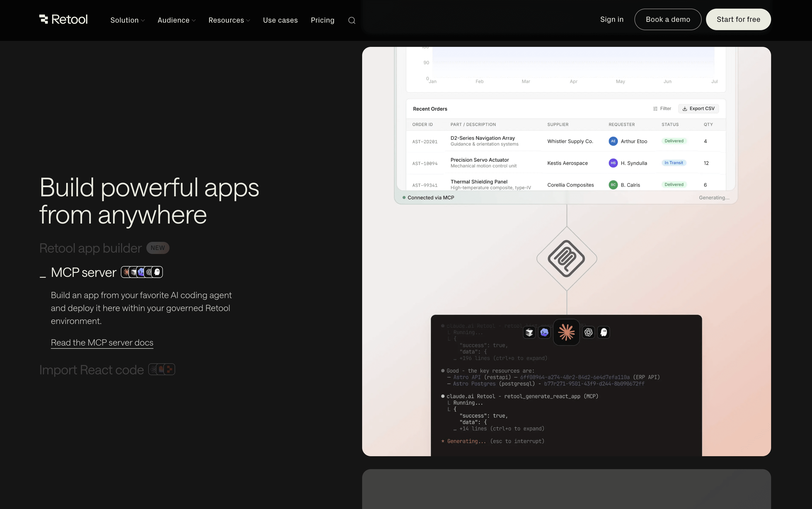This screenshot has height=509, width=812.
Task: Click the Astro Postgres resource line in terminal
Action: coord(546,384)
